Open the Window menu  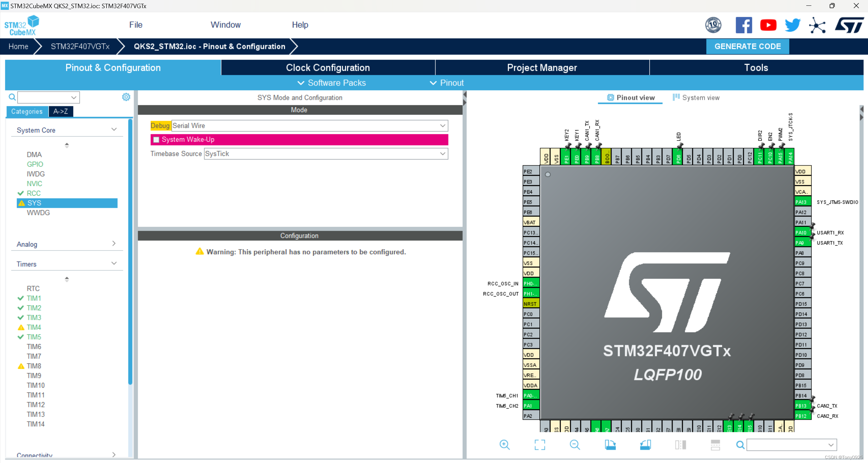(x=226, y=25)
